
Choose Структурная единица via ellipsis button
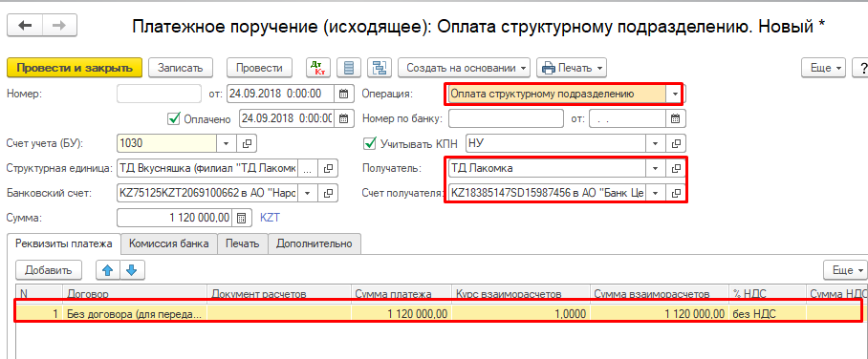coord(308,168)
